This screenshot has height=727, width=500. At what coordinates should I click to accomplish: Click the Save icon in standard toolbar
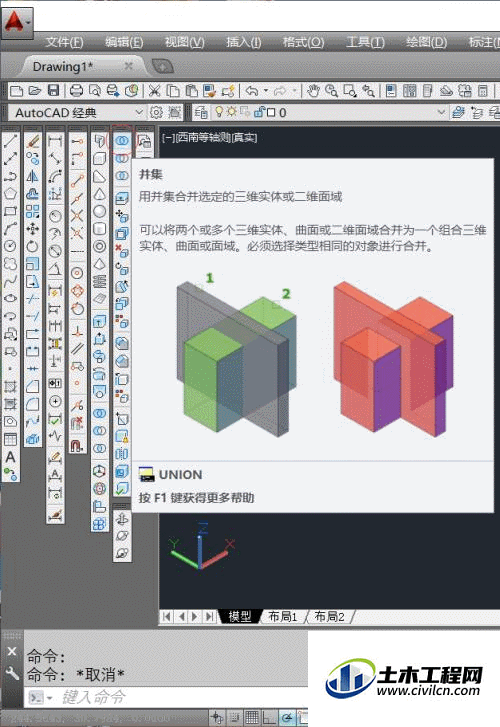54,90
